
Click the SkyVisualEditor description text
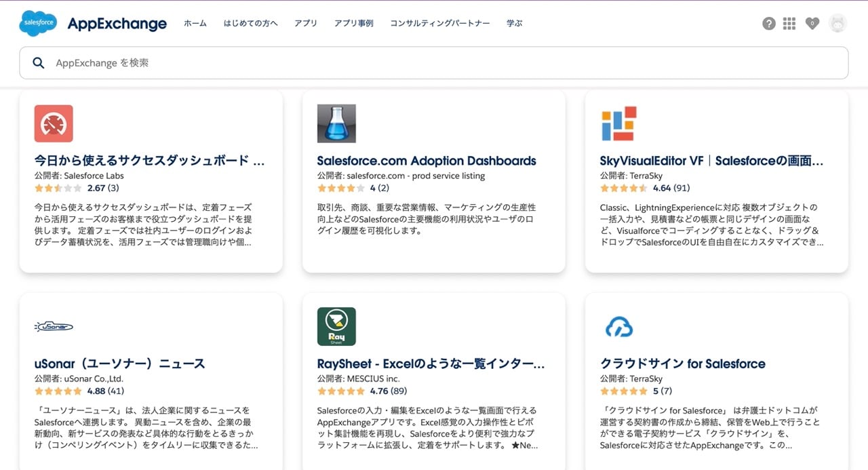[712, 224]
